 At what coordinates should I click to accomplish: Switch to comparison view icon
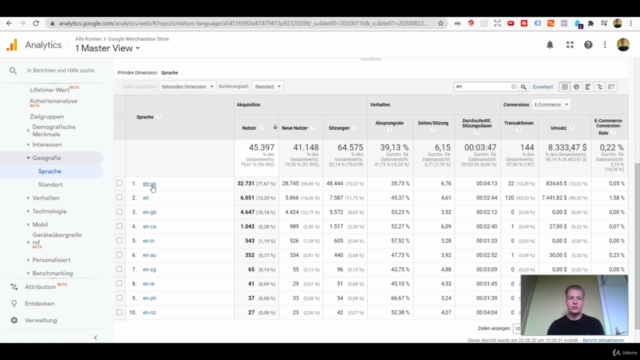[x=600, y=87]
